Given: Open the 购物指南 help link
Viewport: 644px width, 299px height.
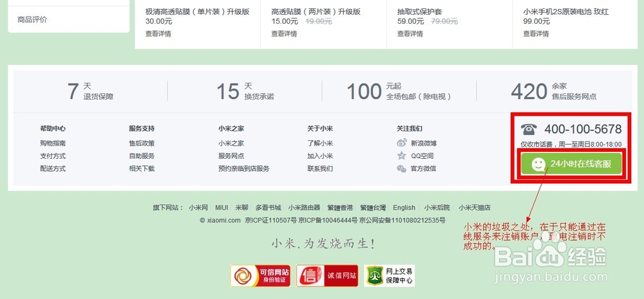Looking at the screenshot, I should tap(53, 143).
